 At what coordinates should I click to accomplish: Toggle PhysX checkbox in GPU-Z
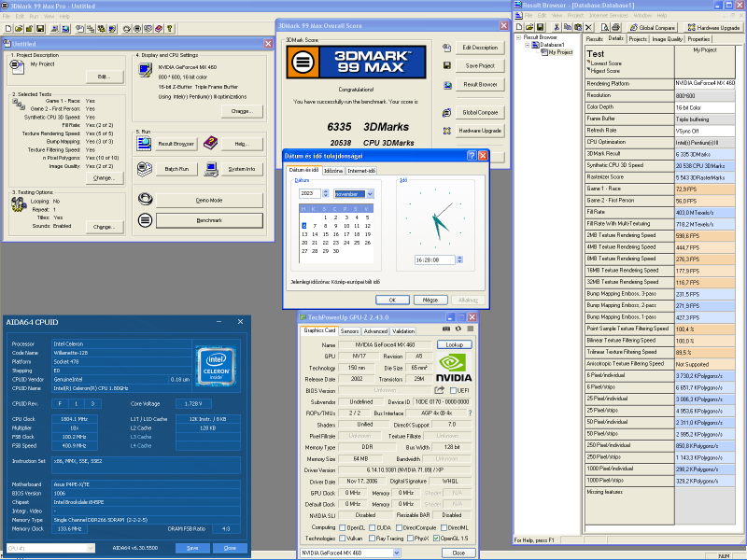tap(410, 539)
